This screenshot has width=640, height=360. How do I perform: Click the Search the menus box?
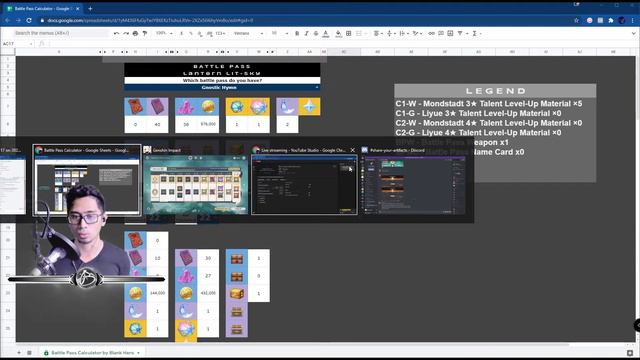pyautogui.click(x=61, y=33)
